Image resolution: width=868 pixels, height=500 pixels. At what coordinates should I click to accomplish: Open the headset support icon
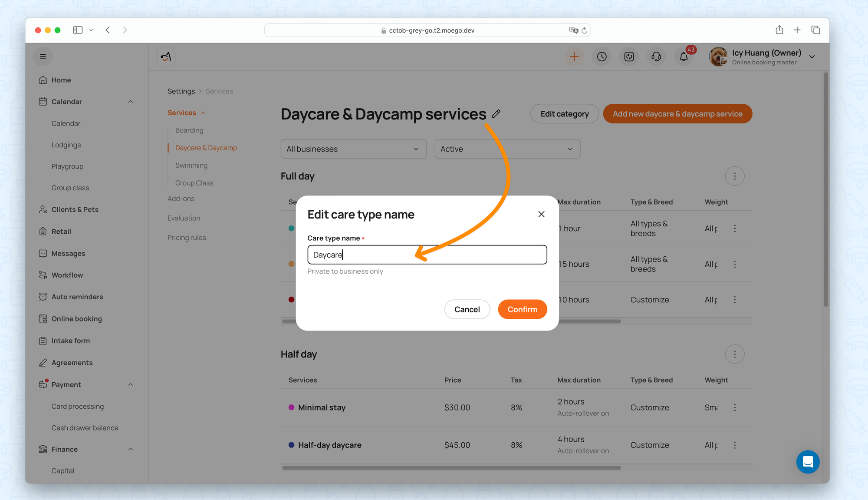click(x=656, y=57)
